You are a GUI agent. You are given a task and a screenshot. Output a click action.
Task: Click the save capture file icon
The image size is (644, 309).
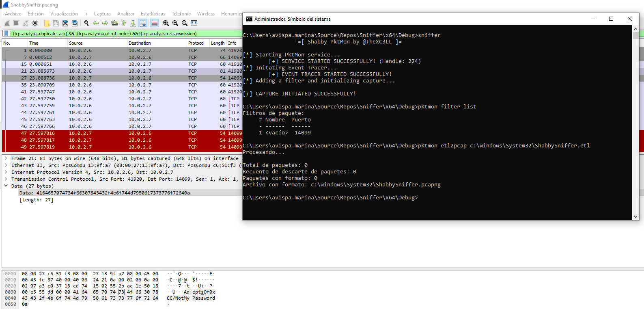click(x=56, y=23)
